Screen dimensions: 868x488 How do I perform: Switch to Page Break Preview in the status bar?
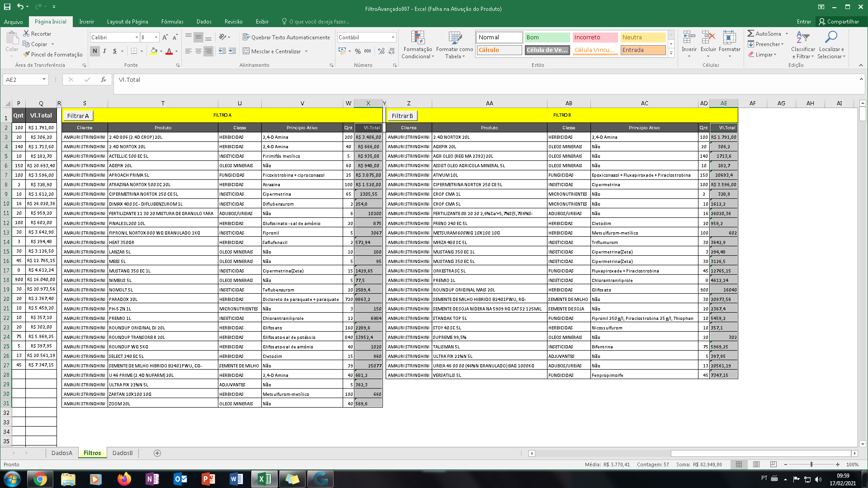pos(773,464)
